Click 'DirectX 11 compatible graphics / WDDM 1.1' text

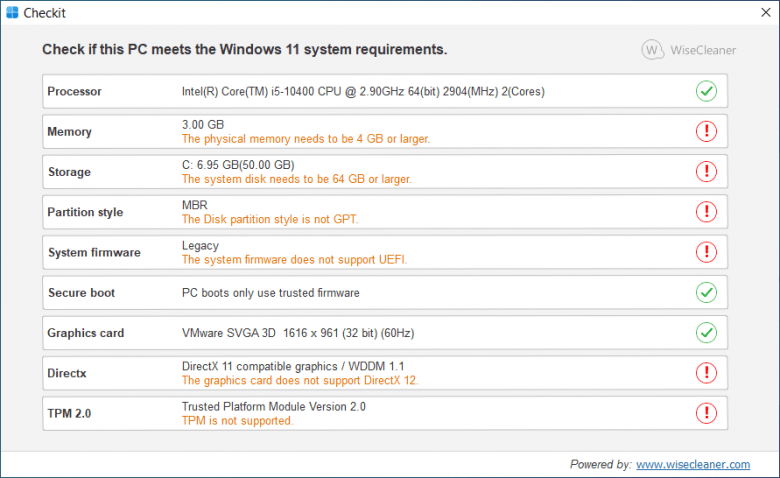pos(293,367)
